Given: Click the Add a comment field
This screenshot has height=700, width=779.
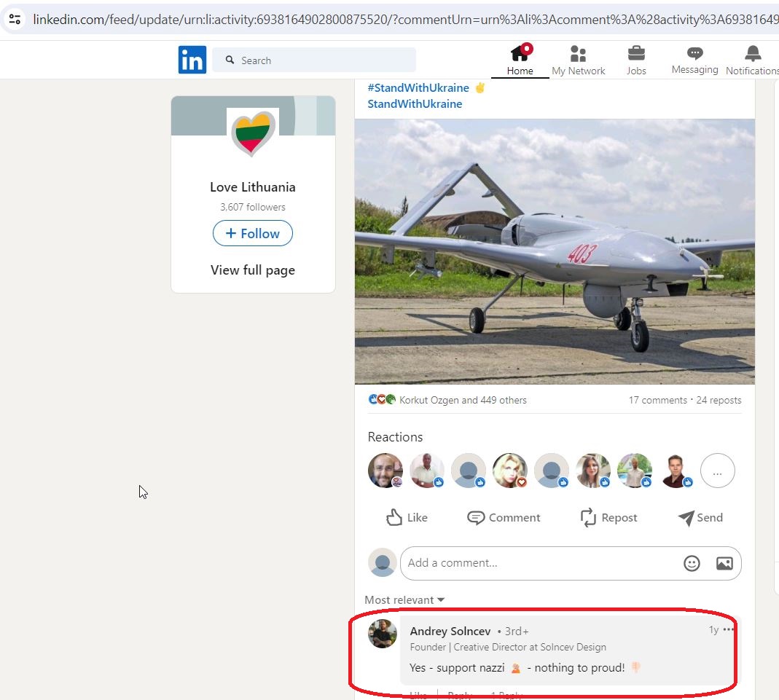Looking at the screenshot, I should [571, 564].
